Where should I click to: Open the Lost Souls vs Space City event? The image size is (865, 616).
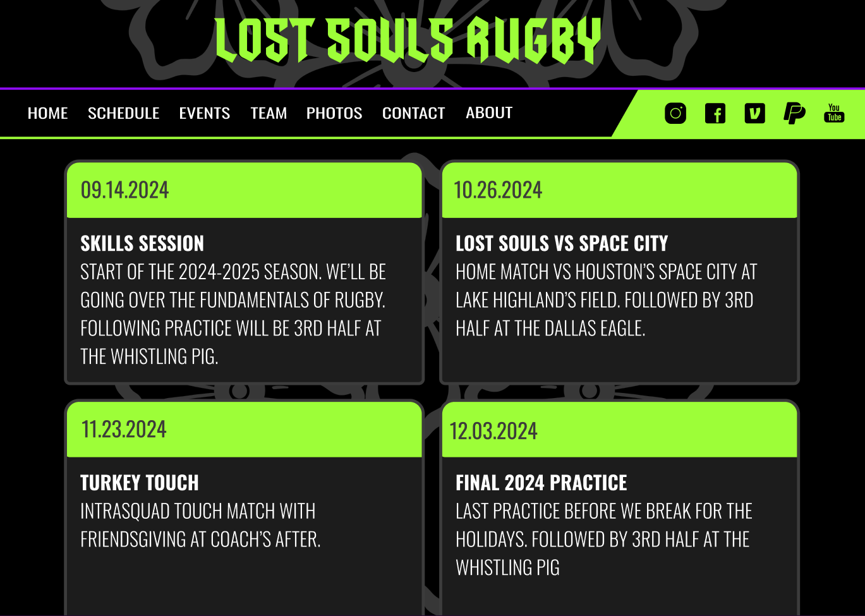tap(562, 244)
